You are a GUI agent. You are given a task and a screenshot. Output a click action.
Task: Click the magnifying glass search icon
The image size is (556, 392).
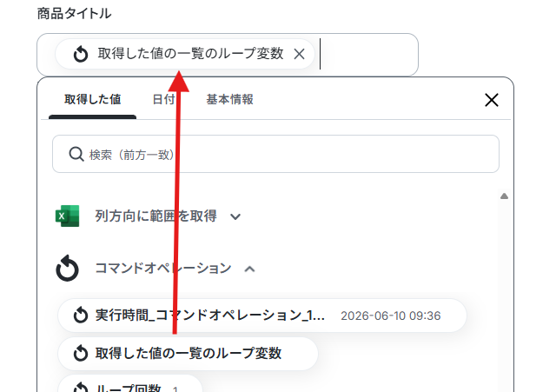(x=76, y=155)
